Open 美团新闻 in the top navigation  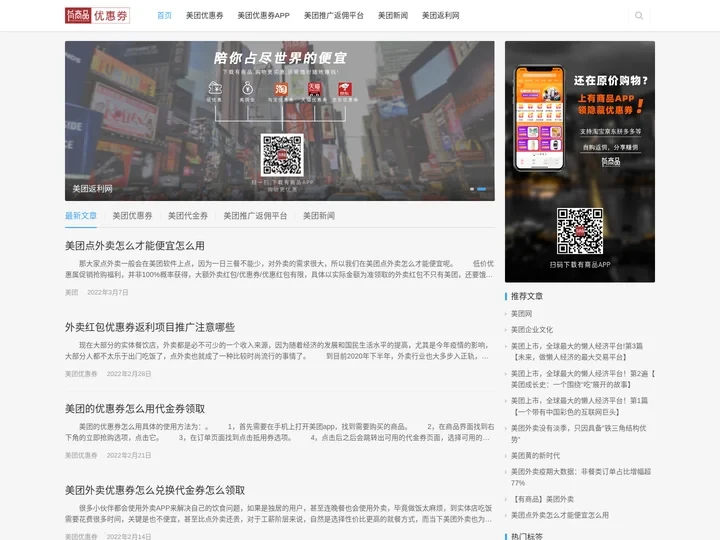pos(393,16)
